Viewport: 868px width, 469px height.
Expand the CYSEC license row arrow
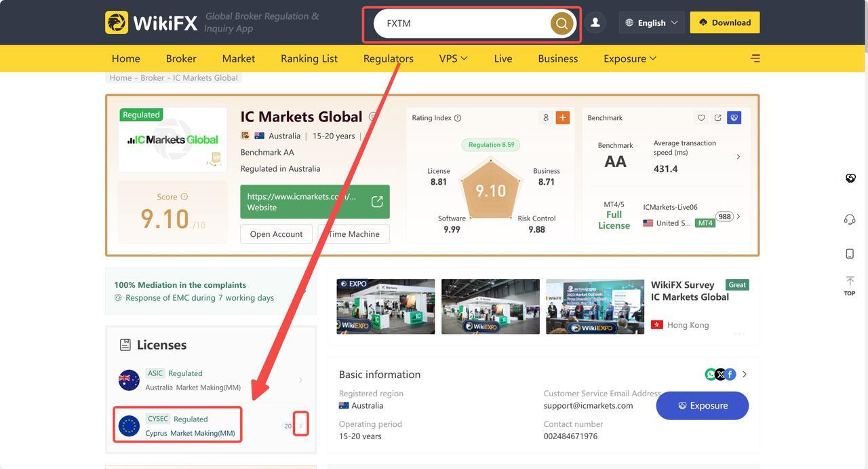pyautogui.click(x=301, y=426)
